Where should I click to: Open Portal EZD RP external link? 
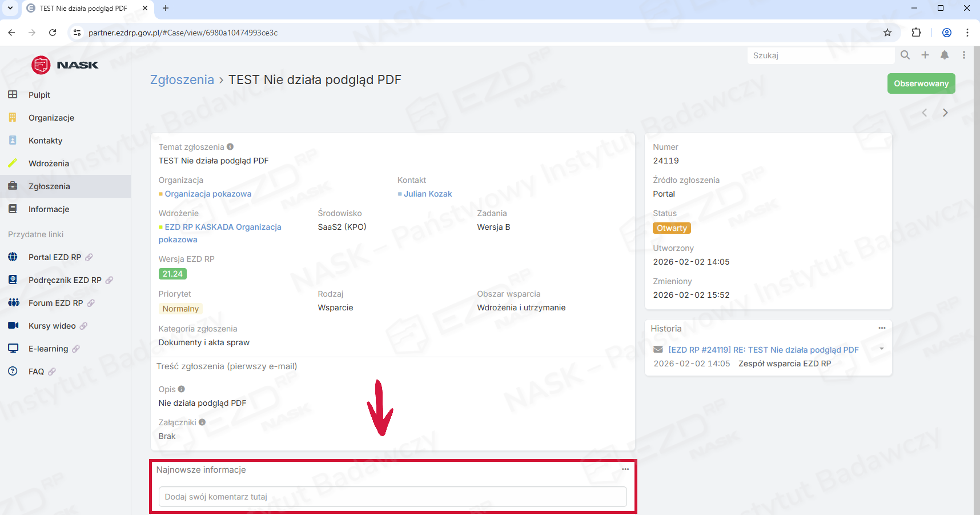[x=55, y=257]
